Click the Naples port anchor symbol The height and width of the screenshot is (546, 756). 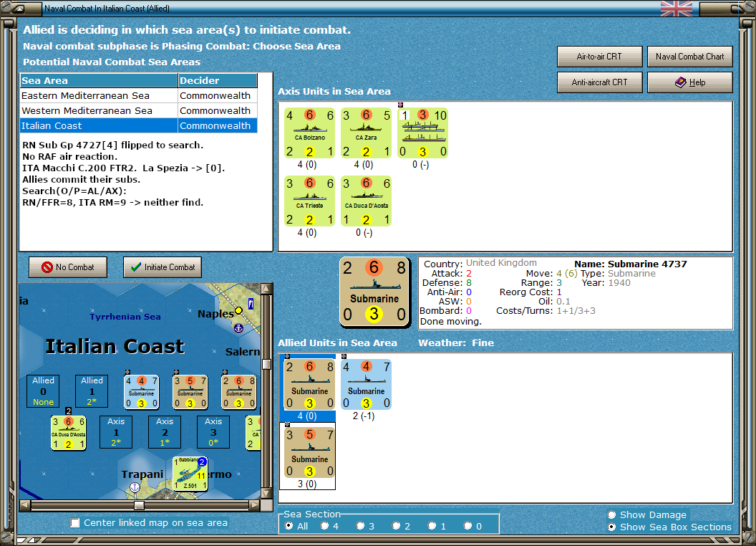coord(238,328)
